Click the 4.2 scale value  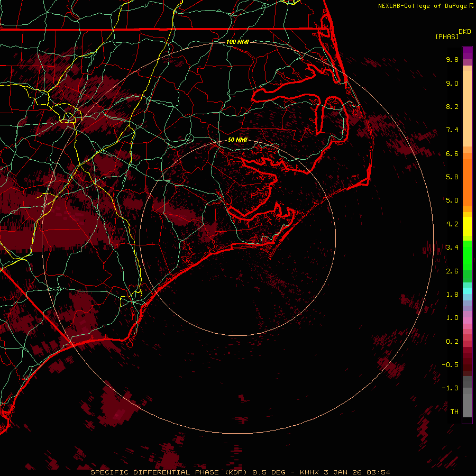452,224
